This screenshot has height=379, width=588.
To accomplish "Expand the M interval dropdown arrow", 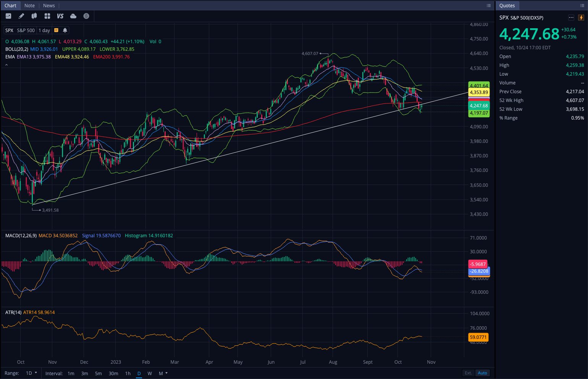I will click(166, 373).
